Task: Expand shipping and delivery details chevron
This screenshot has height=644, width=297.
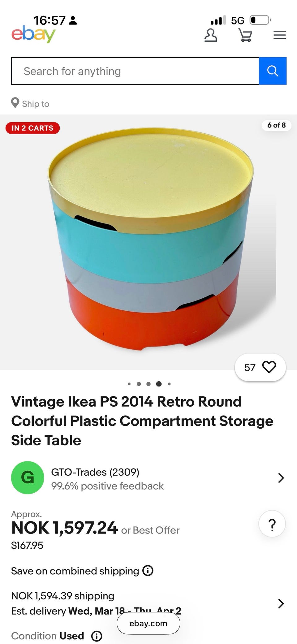Action: [x=281, y=603]
